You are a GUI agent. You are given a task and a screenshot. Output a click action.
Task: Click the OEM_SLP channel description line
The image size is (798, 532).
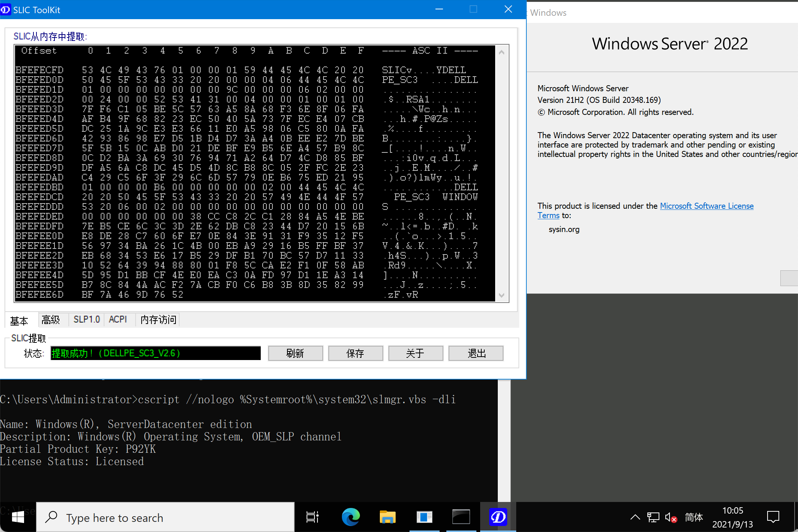point(171,437)
